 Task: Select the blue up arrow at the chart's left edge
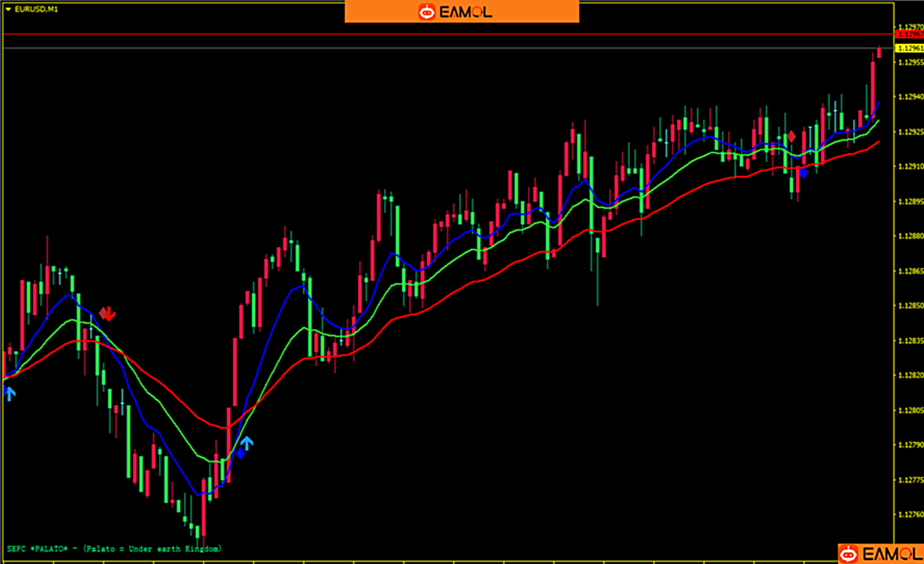[x=9, y=393]
